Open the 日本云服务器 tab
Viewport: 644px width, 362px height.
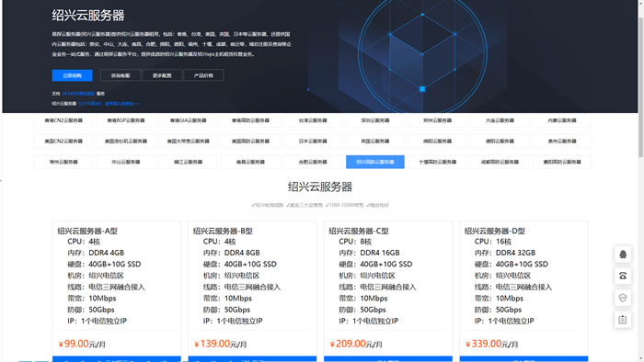coord(313,141)
